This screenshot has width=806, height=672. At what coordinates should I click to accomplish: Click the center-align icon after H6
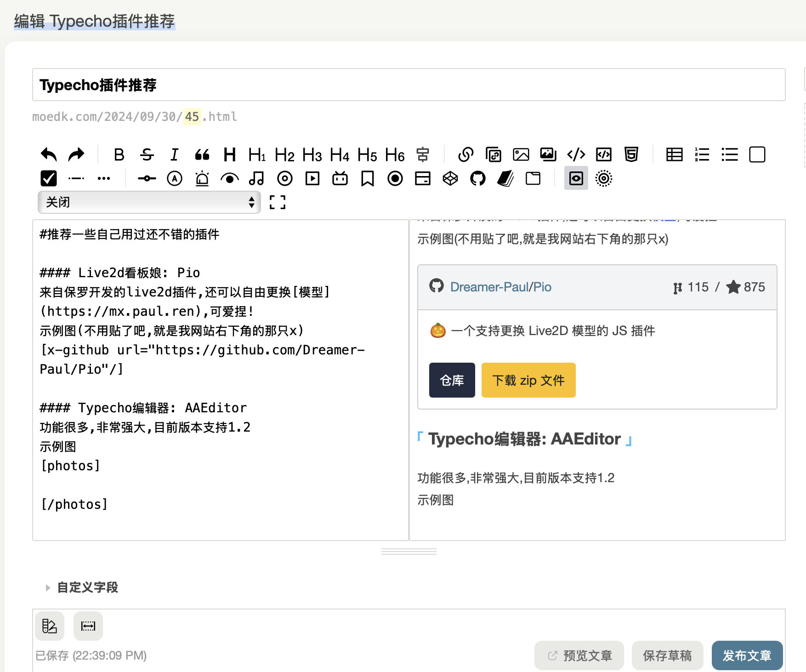click(x=423, y=154)
